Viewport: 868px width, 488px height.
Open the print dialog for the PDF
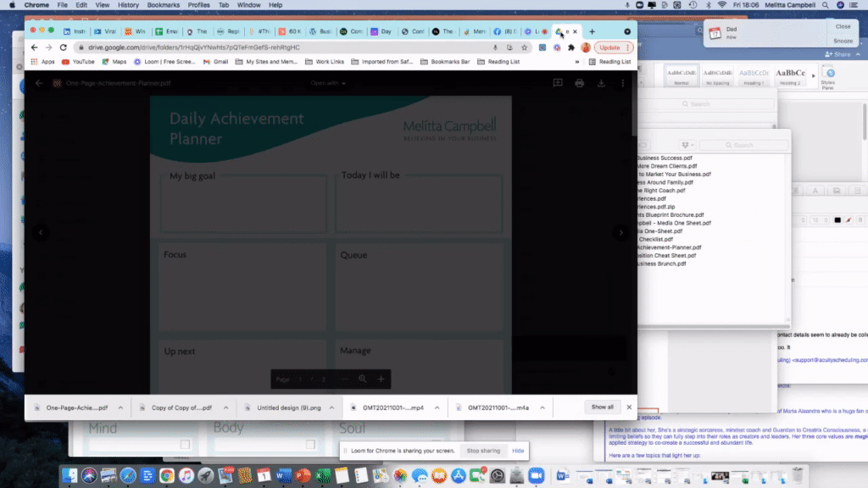[x=581, y=83]
